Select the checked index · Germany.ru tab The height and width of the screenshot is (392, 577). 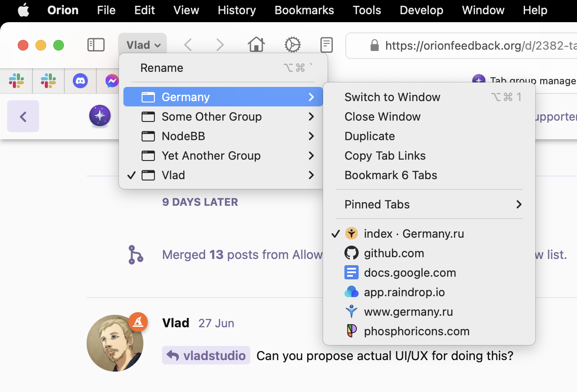(x=414, y=234)
